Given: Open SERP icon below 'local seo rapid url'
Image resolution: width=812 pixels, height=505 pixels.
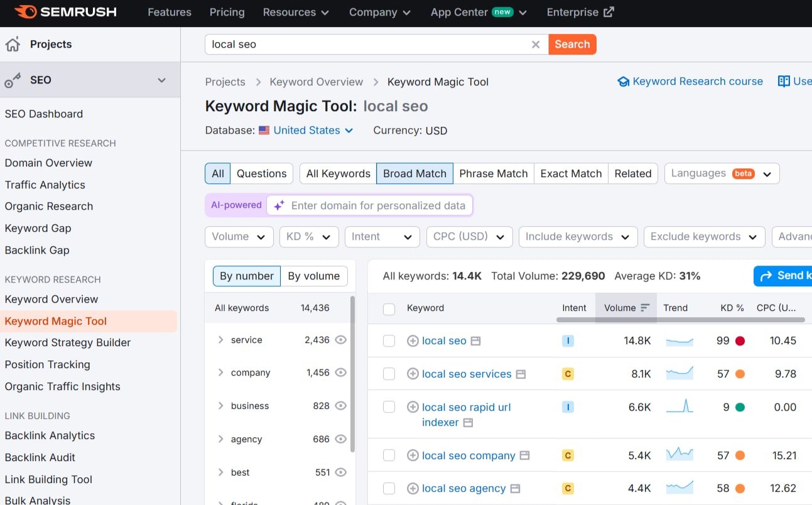Looking at the screenshot, I should (468, 423).
